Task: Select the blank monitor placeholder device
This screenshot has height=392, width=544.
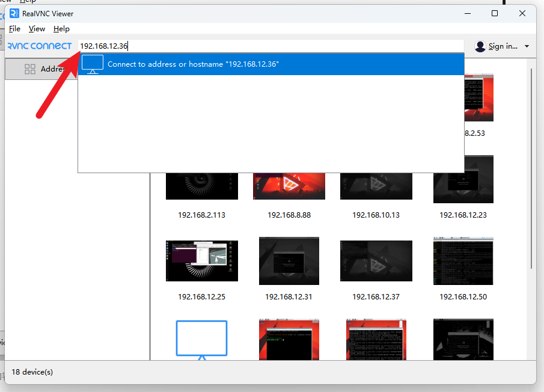Action: (201, 339)
